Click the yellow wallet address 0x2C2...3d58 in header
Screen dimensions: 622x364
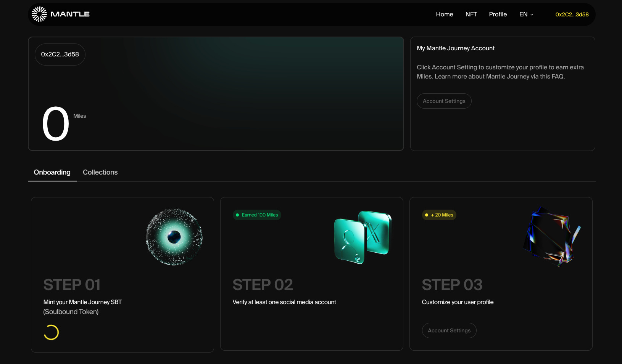pyautogui.click(x=572, y=14)
